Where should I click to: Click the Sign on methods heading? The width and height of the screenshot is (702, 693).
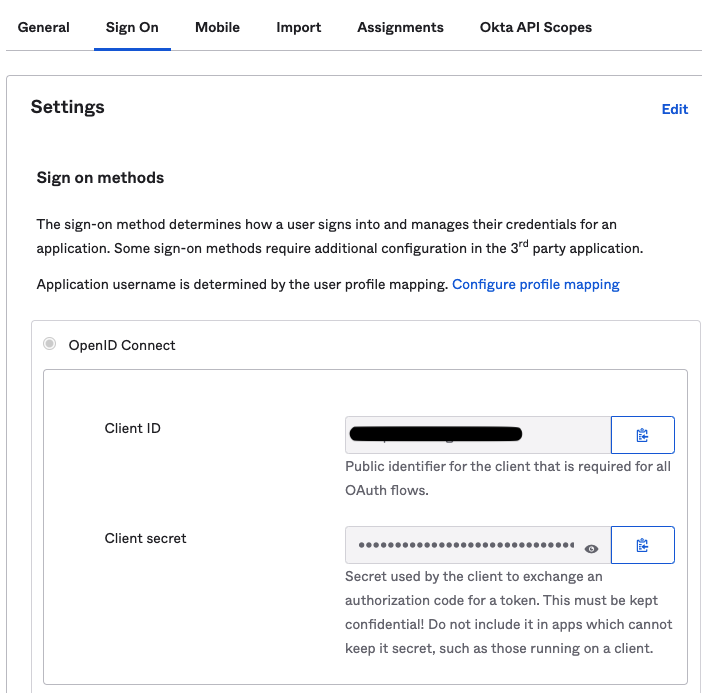click(x=100, y=178)
